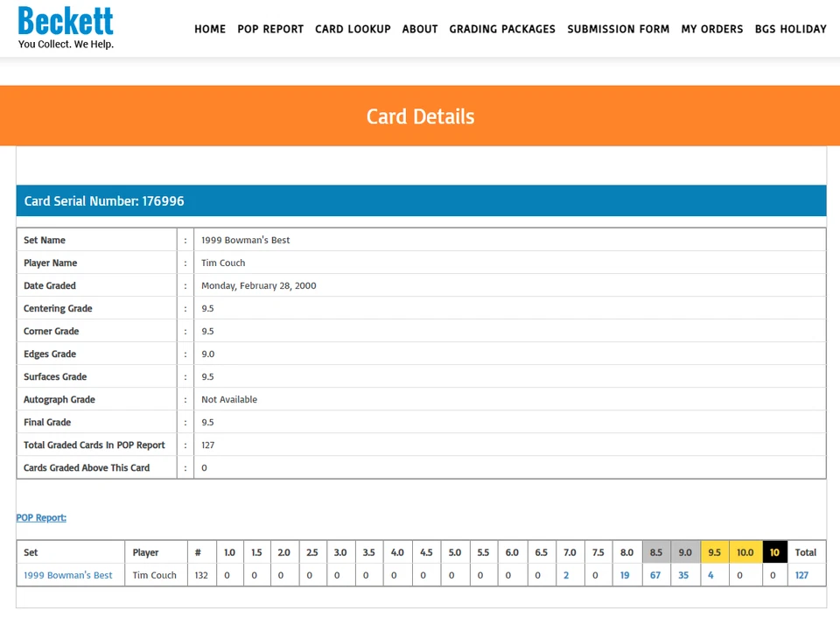The image size is (840, 624).
Task: Select the Edges Grade value 9.0
Action: pyautogui.click(x=208, y=354)
